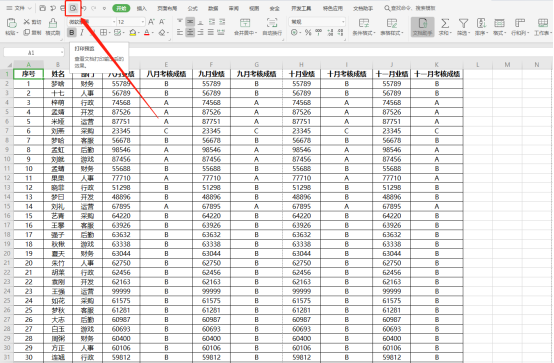The width and height of the screenshot is (554, 363).
Task: Switch to the green Home tab
Action: (x=121, y=8)
